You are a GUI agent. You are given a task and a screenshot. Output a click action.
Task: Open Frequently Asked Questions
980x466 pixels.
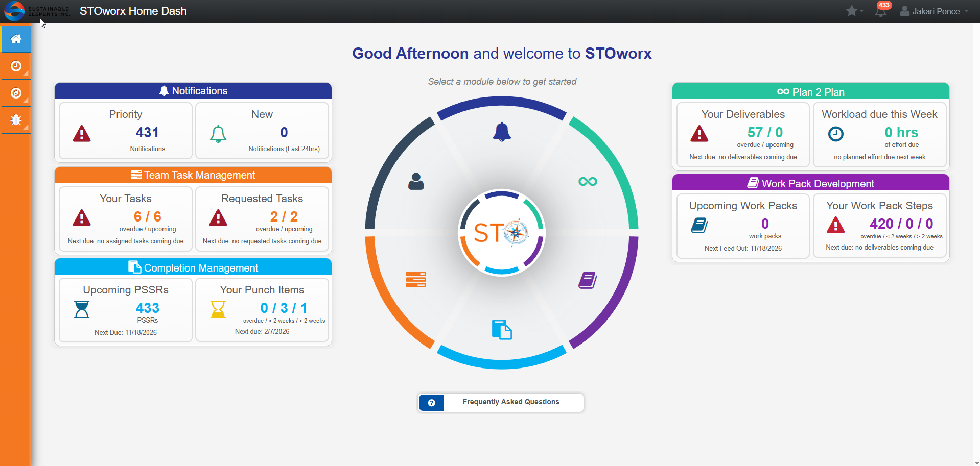[x=501, y=402]
